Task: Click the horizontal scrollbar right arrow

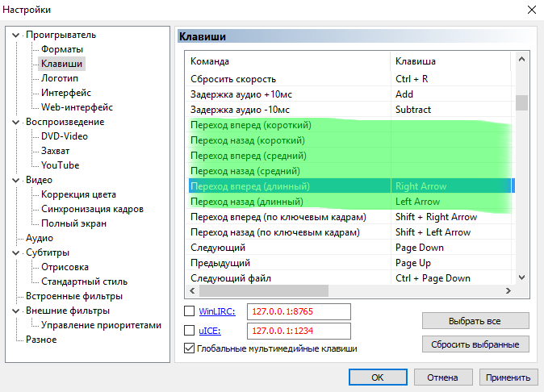Action: coord(508,290)
